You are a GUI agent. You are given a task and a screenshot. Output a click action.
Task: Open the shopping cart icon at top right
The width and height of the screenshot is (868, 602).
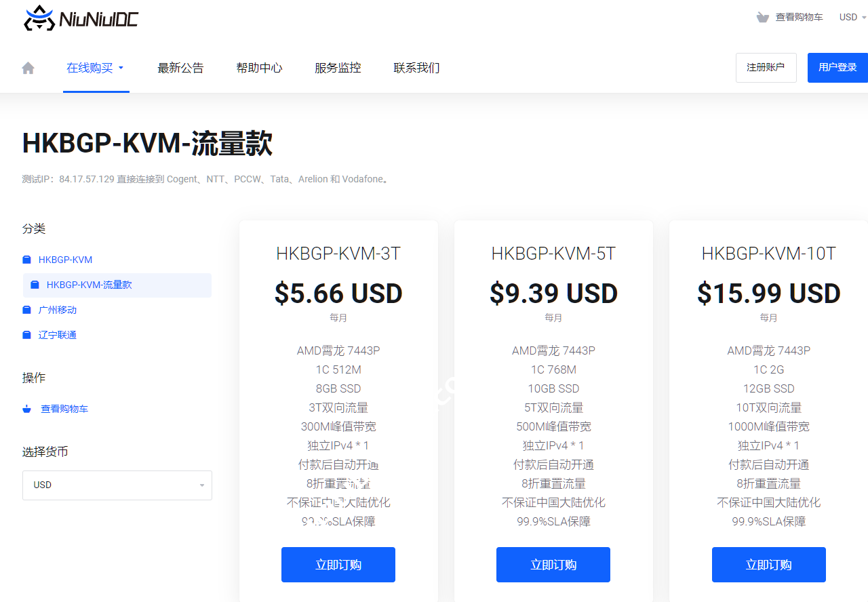762,16
